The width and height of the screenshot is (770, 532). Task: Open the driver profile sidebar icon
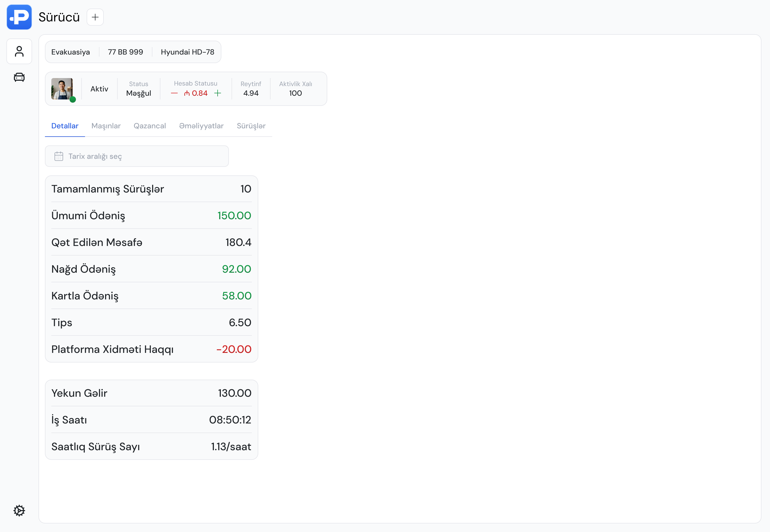19,51
